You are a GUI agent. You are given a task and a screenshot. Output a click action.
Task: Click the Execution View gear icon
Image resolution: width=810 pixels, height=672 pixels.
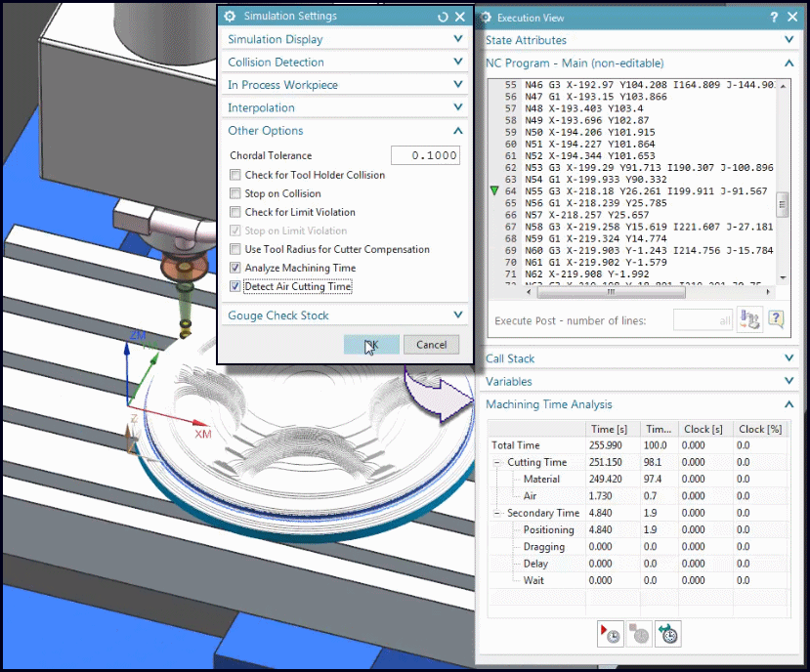coord(486,18)
